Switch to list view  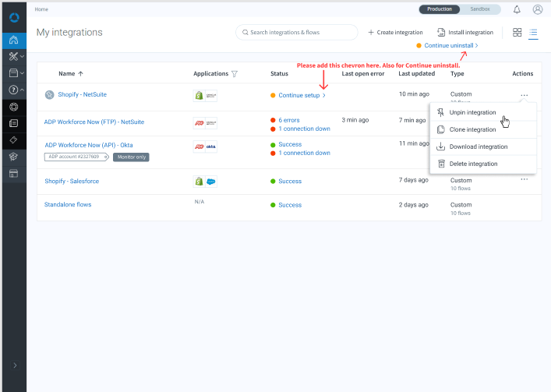[x=534, y=33]
